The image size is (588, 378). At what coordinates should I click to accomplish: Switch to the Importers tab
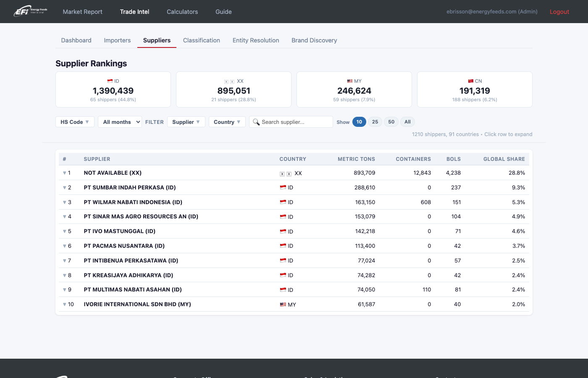pos(117,40)
